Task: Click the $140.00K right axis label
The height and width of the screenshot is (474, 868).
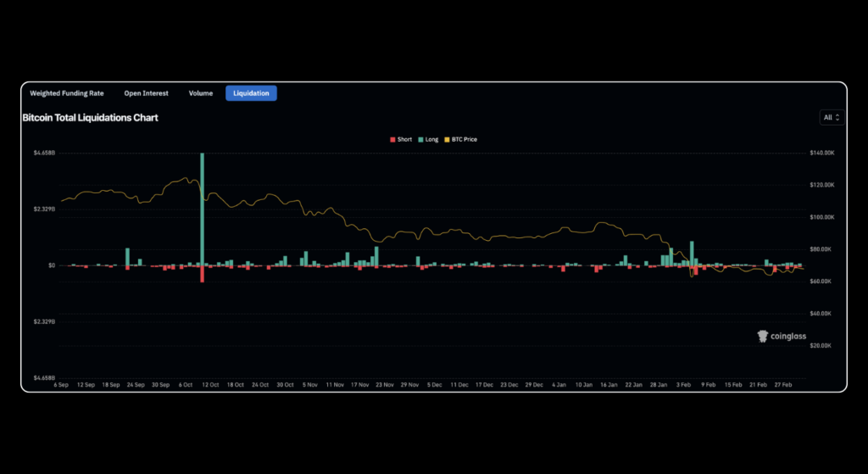Action: click(x=821, y=153)
